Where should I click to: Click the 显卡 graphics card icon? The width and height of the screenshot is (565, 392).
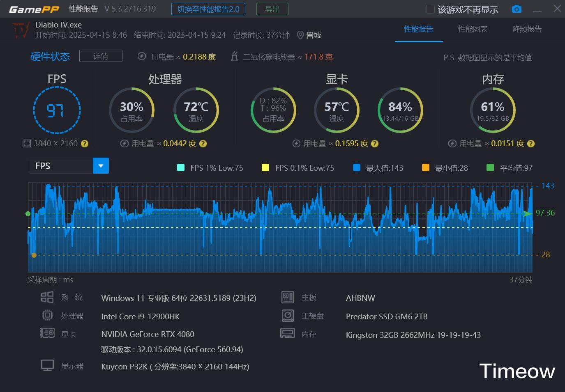pos(47,333)
